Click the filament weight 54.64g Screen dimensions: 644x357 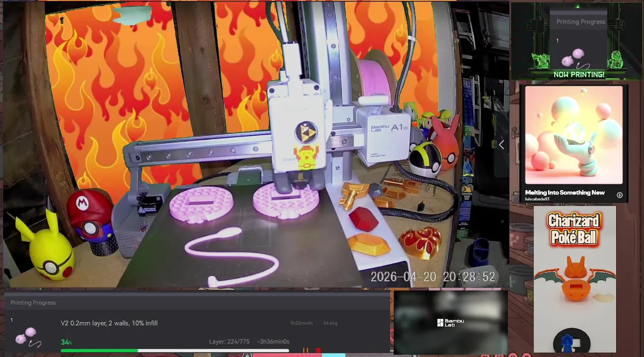click(330, 323)
